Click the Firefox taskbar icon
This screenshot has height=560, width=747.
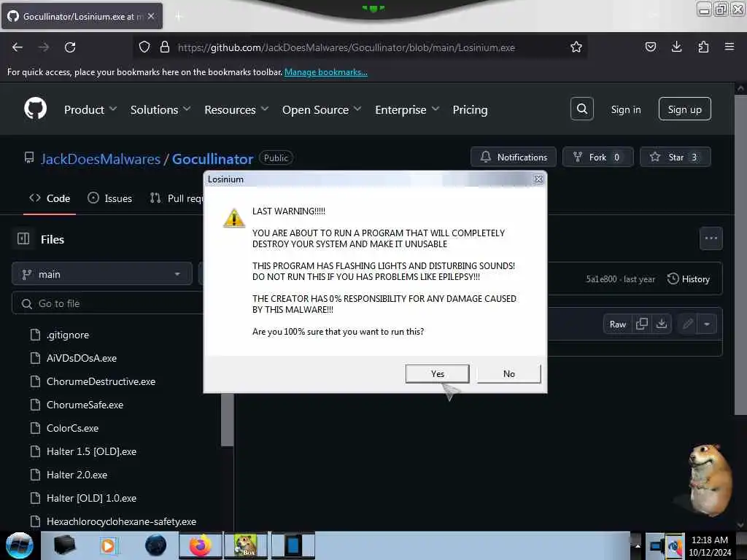(200, 545)
